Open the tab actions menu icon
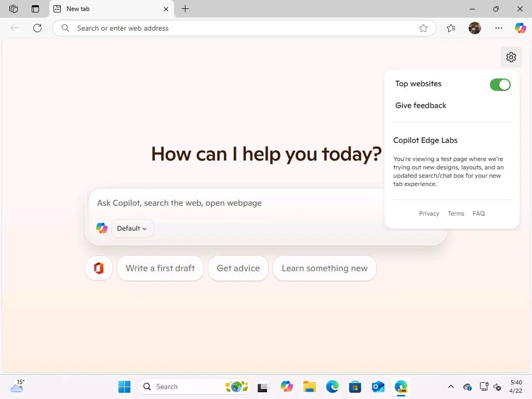Image resolution: width=532 pixels, height=399 pixels. tap(35, 9)
